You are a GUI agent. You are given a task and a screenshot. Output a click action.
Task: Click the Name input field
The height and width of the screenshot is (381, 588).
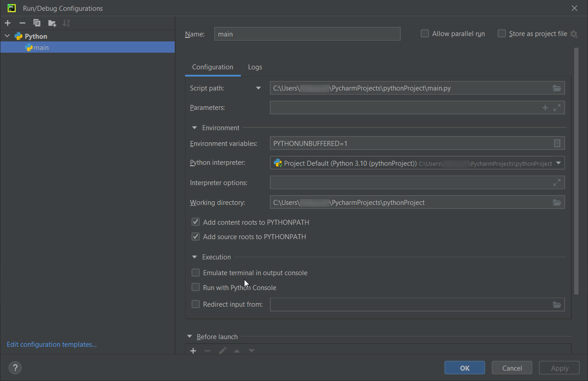click(307, 34)
